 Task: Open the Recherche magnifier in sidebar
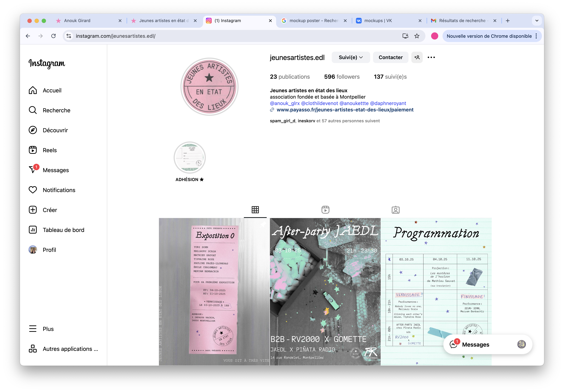(x=33, y=110)
